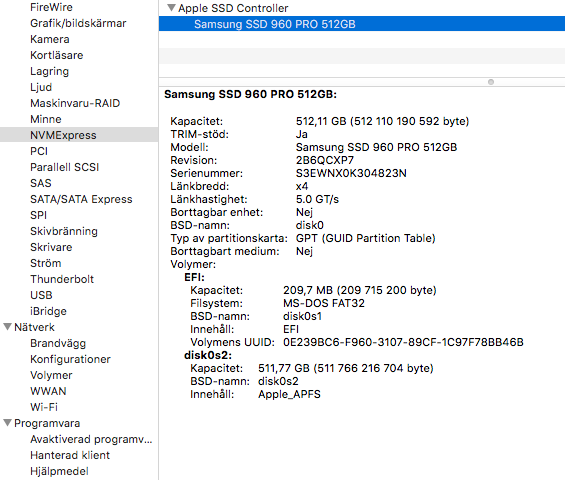Select NVMExpress in the sidebar
This screenshot has width=565, height=480.
[x=79, y=135]
